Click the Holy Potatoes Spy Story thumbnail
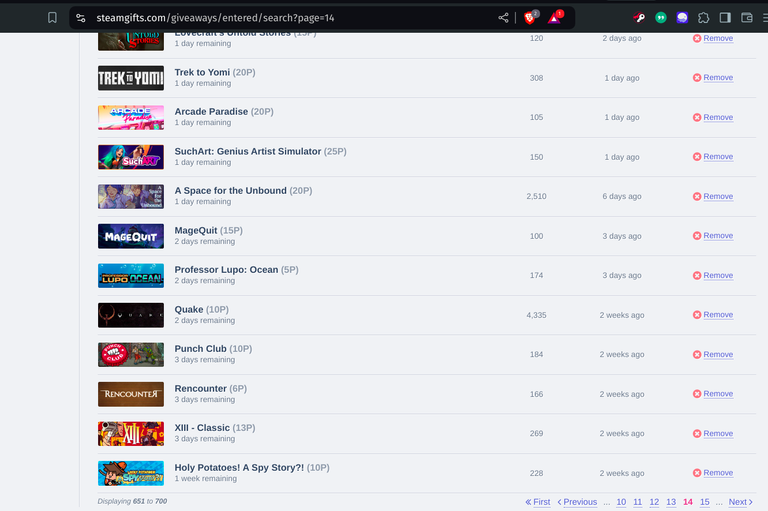Image resolution: width=768 pixels, height=511 pixels. click(x=131, y=473)
